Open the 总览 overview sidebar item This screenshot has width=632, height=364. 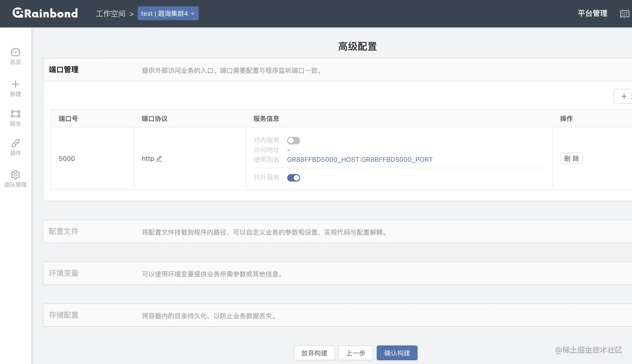(15, 56)
